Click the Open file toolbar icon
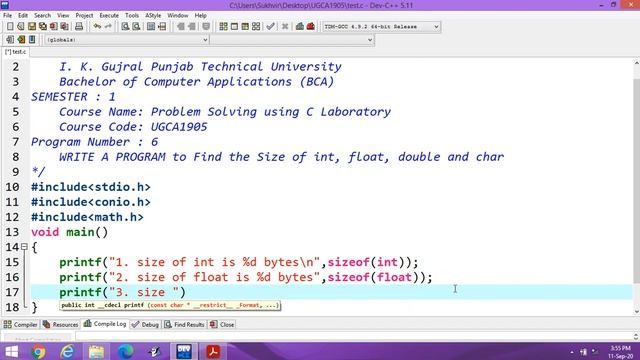Screen dimensions: 640x360 [21, 27]
